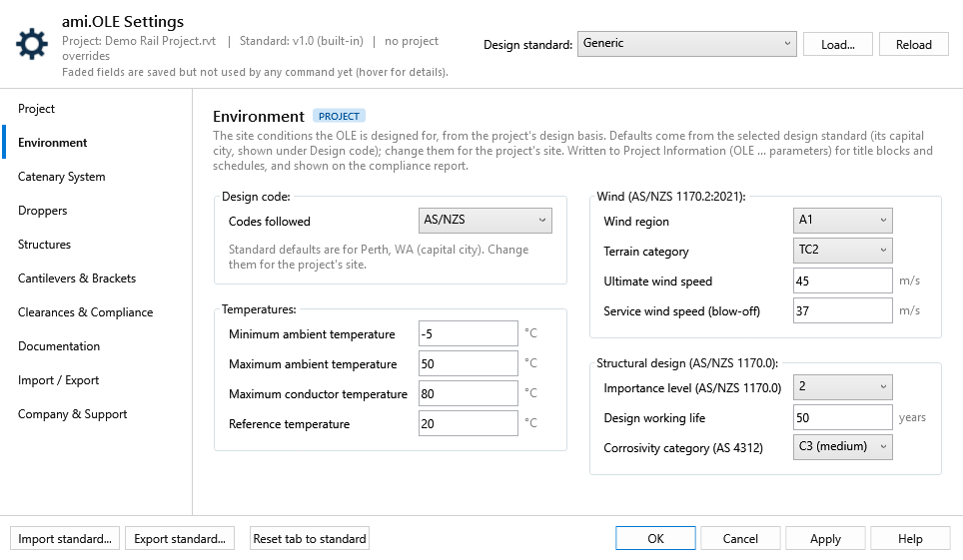Click the 'ami.OLE Settings' title text
The width and height of the screenshot is (963, 560).
click(x=123, y=22)
